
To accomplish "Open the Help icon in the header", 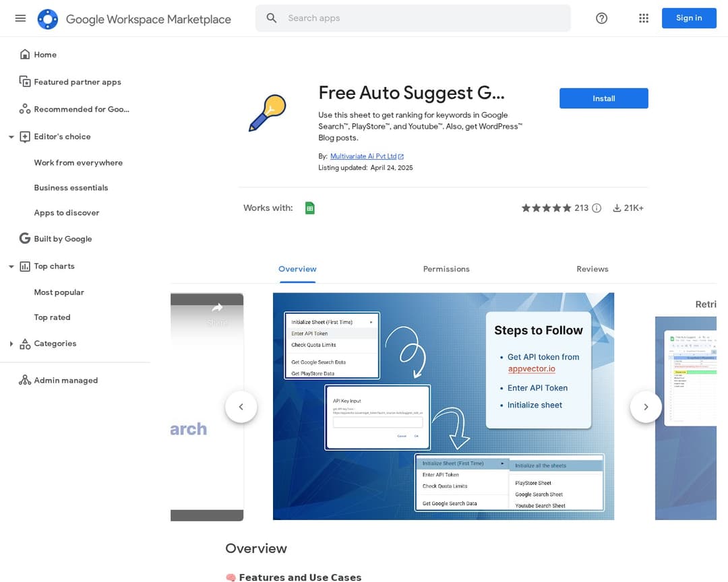I will pos(601,18).
